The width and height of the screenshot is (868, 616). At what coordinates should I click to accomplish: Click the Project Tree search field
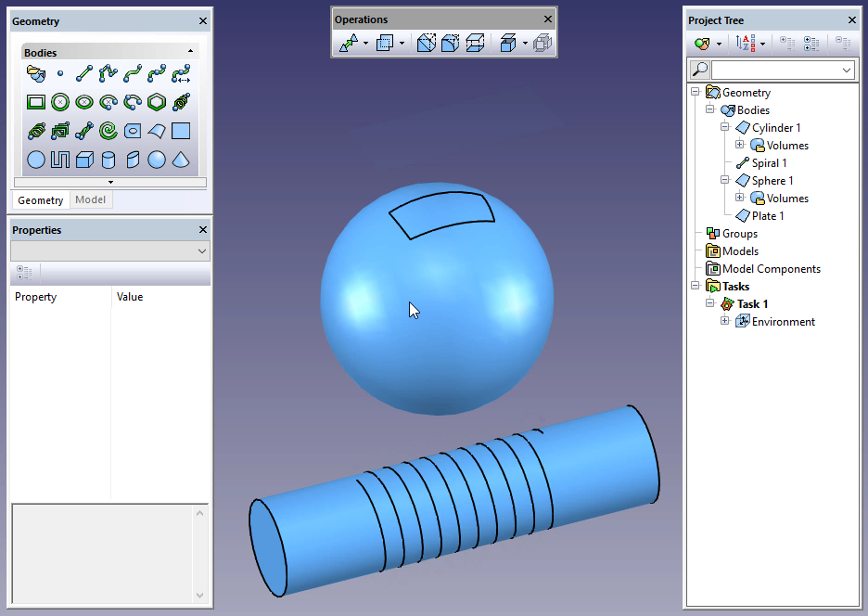(775, 71)
